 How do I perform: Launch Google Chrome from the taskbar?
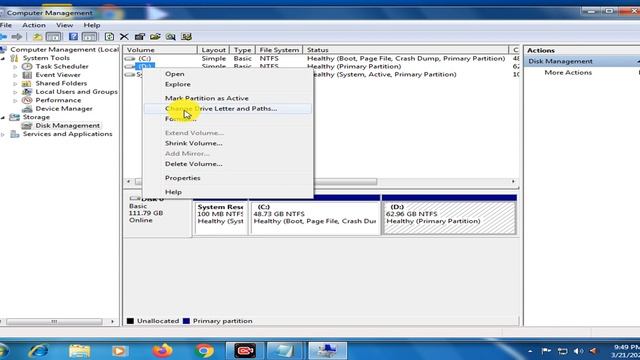[204, 351]
